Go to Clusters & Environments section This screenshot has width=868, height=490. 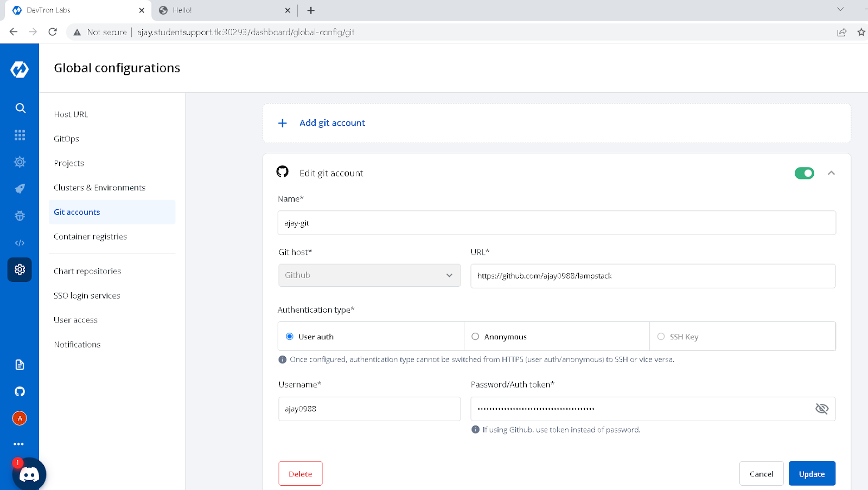[99, 188]
